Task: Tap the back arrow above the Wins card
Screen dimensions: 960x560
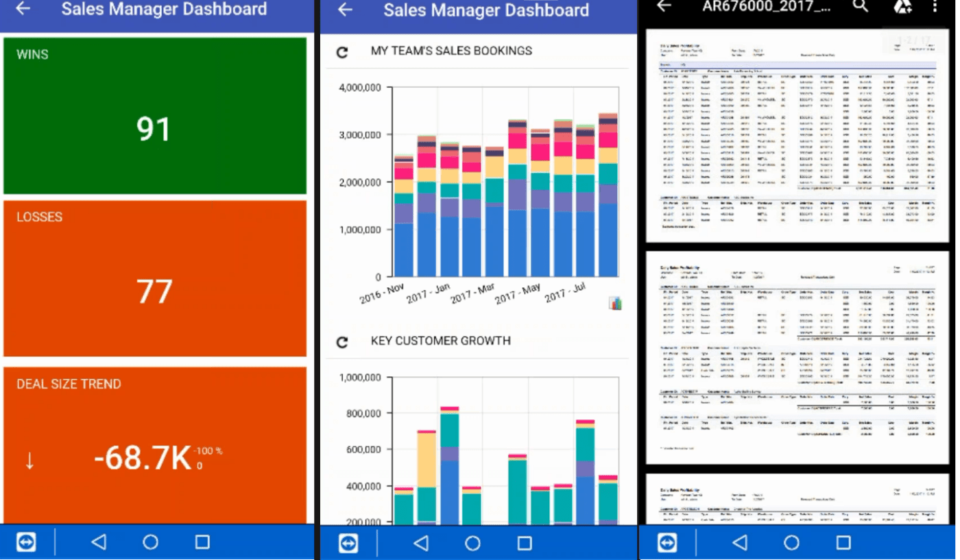Action: [x=23, y=9]
